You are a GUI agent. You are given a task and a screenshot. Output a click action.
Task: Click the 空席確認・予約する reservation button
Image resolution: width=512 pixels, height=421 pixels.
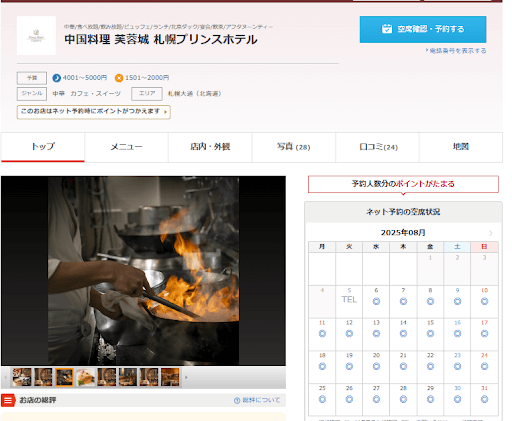[423, 29]
